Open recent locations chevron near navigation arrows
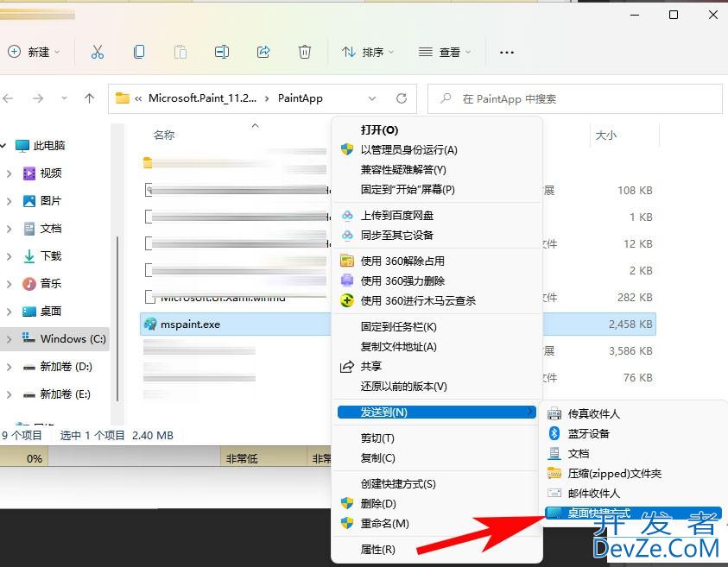Image resolution: width=728 pixels, height=567 pixels. (x=64, y=98)
